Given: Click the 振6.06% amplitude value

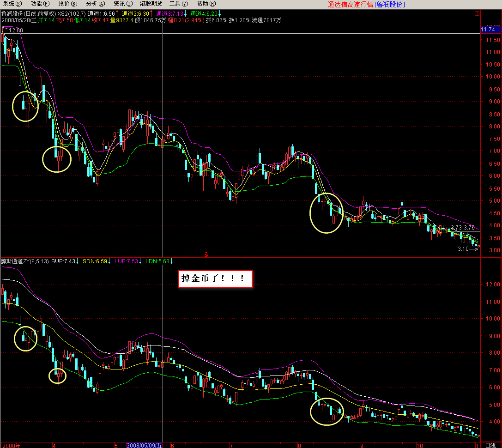Looking at the screenshot, I should [x=217, y=20].
